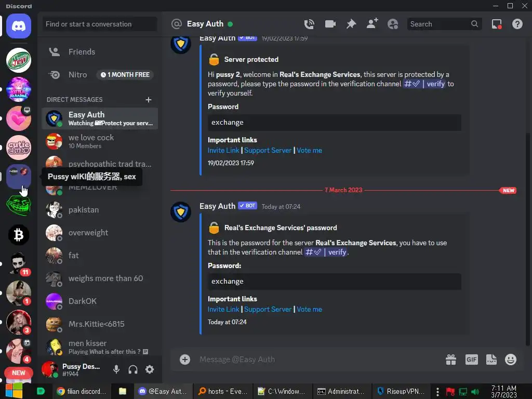
Task: Click the Easy Auth avatar in today's message
Action: click(180, 212)
